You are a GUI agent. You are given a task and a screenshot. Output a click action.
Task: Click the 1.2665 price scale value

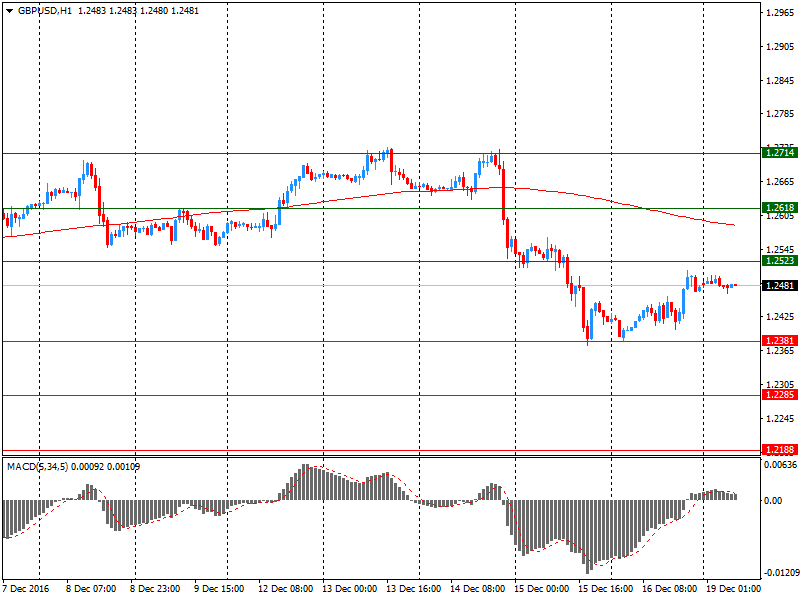(x=781, y=182)
